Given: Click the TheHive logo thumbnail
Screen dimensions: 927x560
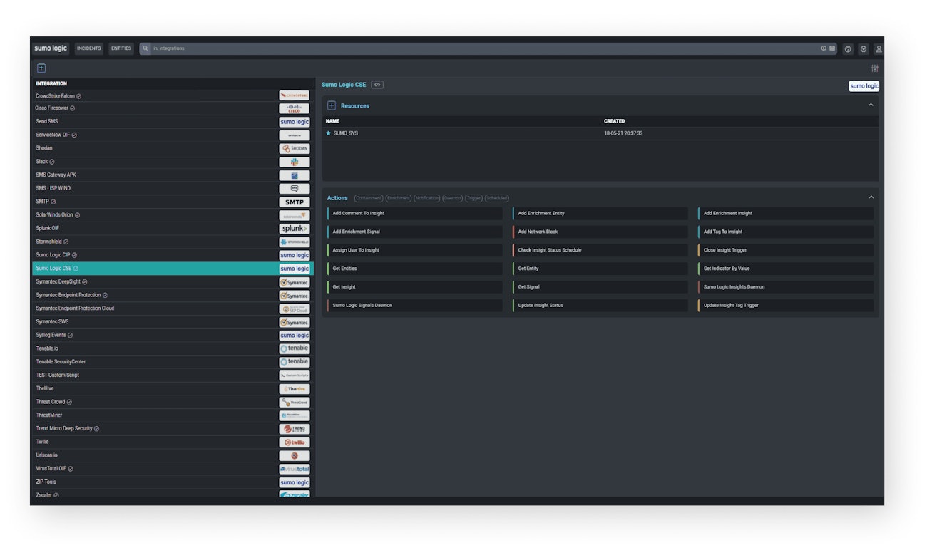Looking at the screenshot, I should point(295,389).
